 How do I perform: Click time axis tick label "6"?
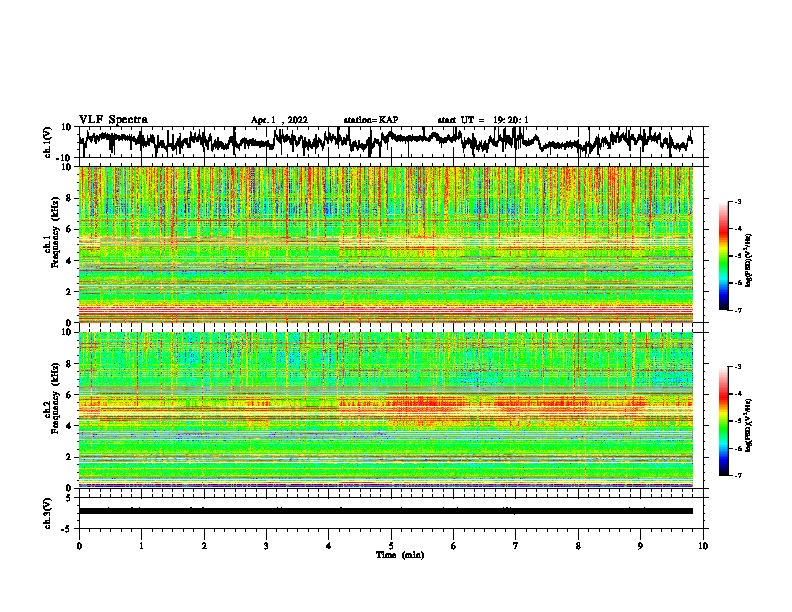pos(454,546)
